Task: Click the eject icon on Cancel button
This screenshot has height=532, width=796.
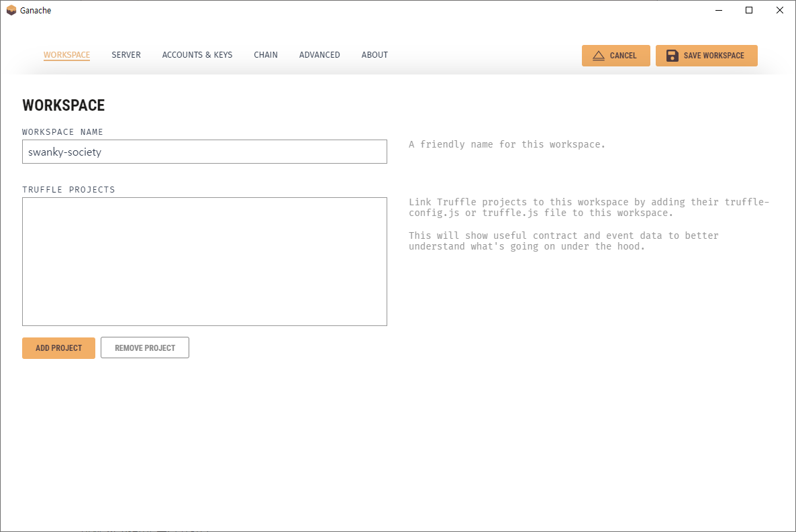Action: [599, 56]
